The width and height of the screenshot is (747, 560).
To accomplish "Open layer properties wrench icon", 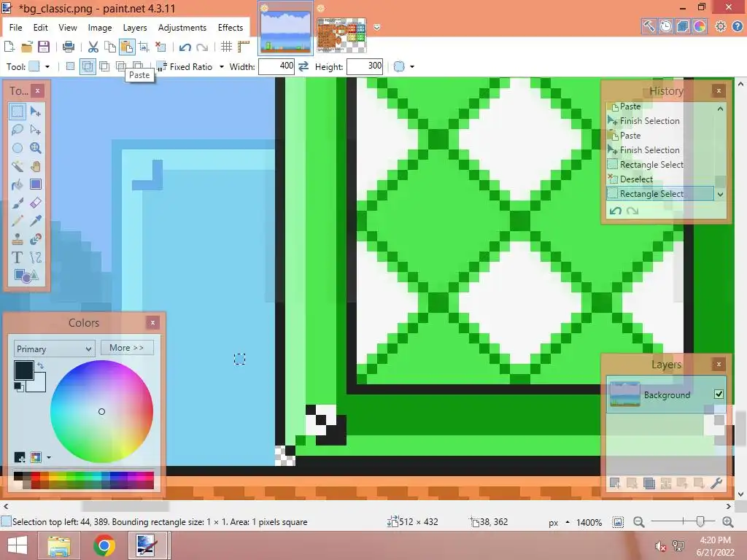I will coord(716,483).
